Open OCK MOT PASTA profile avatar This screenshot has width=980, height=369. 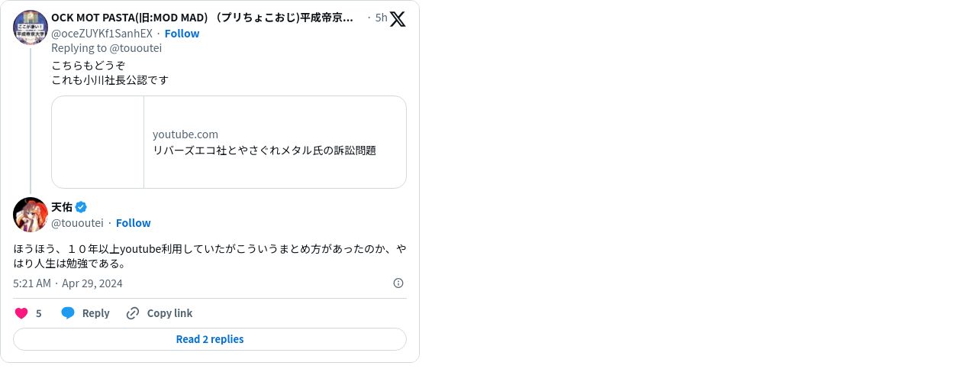pos(31,28)
